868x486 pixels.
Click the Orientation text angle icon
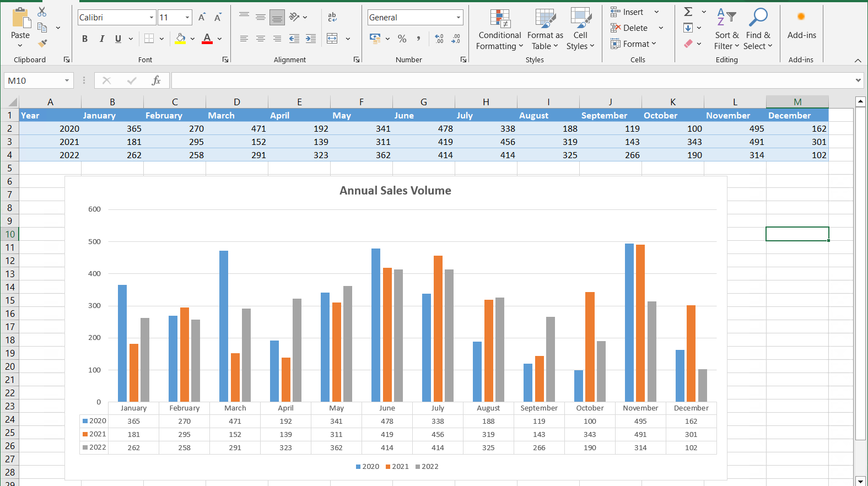click(x=294, y=17)
